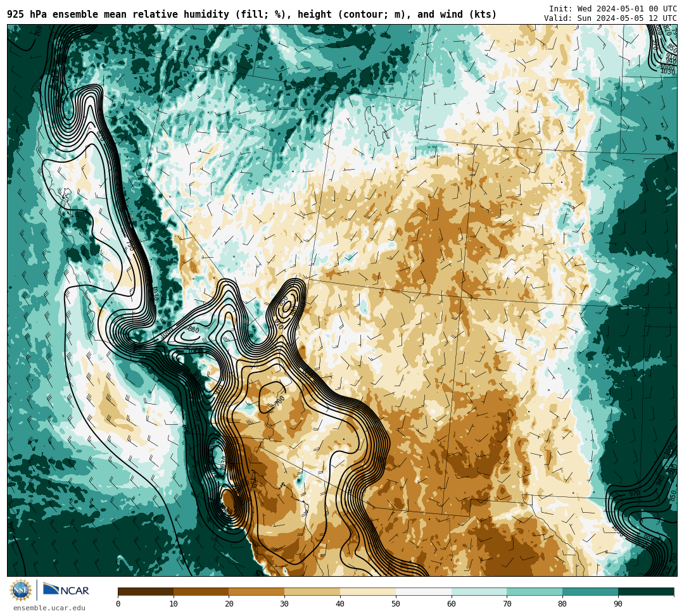Click the Init: Wed 2024-05-01 00 UTC text
Image resolution: width=684 pixels, height=616 pixels.
612,9
